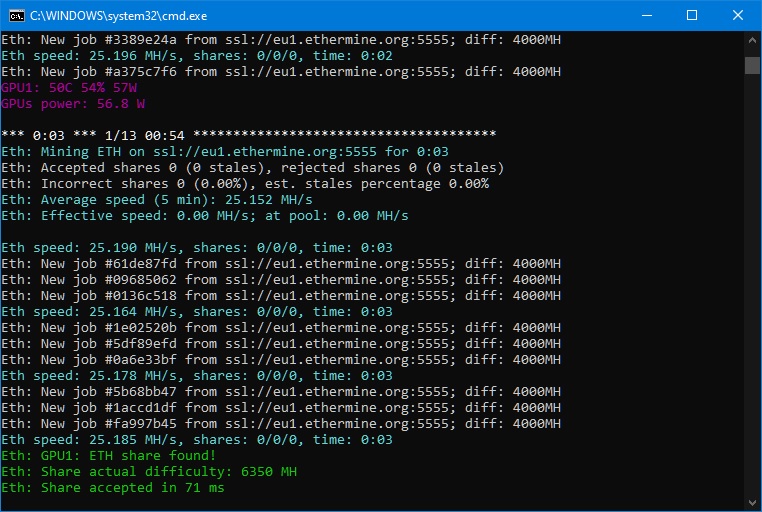Click the Incorrect shares 0 (0.00%) line
The image size is (762, 512).
pyautogui.click(x=245, y=184)
